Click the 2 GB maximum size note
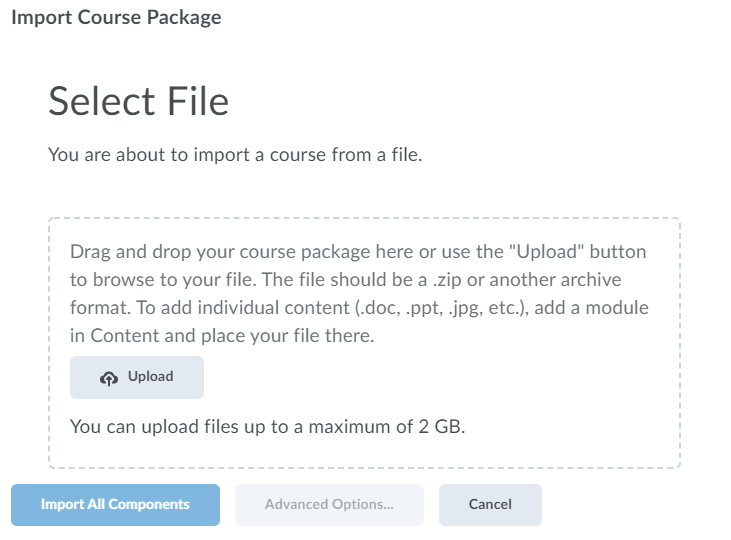 click(267, 427)
